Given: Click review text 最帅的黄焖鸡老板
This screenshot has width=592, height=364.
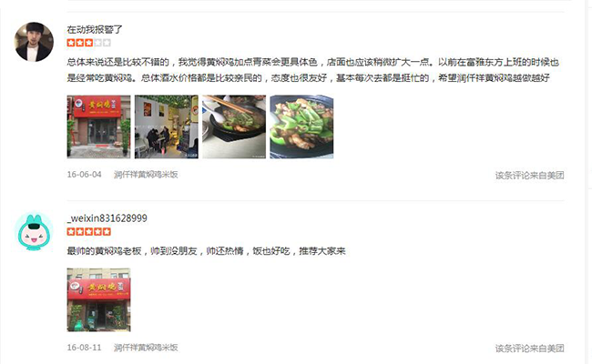Looking at the screenshot, I should (x=104, y=251).
